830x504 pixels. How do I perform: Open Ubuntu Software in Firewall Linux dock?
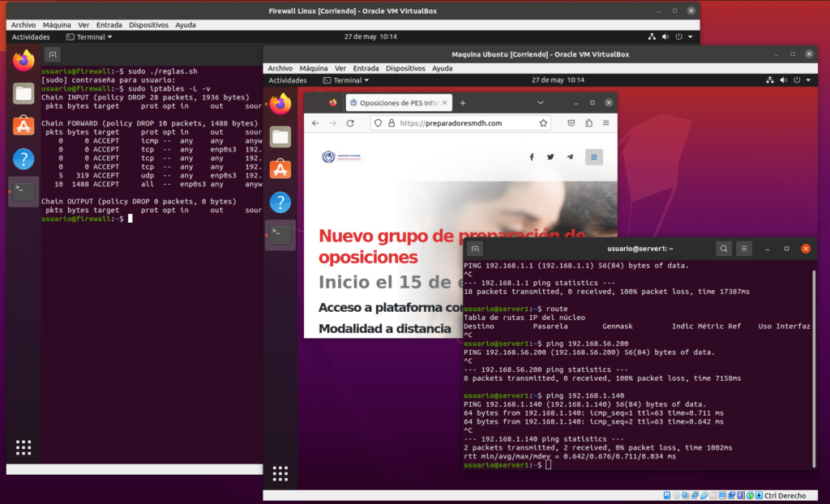point(24,126)
